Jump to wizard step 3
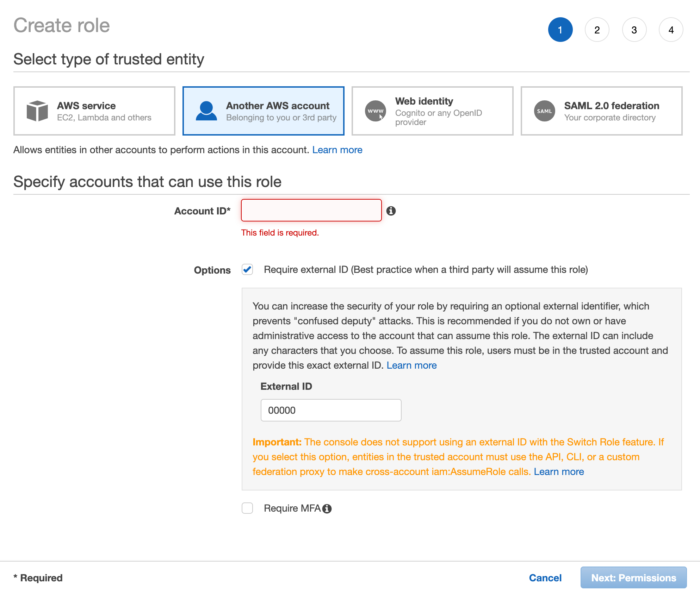 click(634, 30)
